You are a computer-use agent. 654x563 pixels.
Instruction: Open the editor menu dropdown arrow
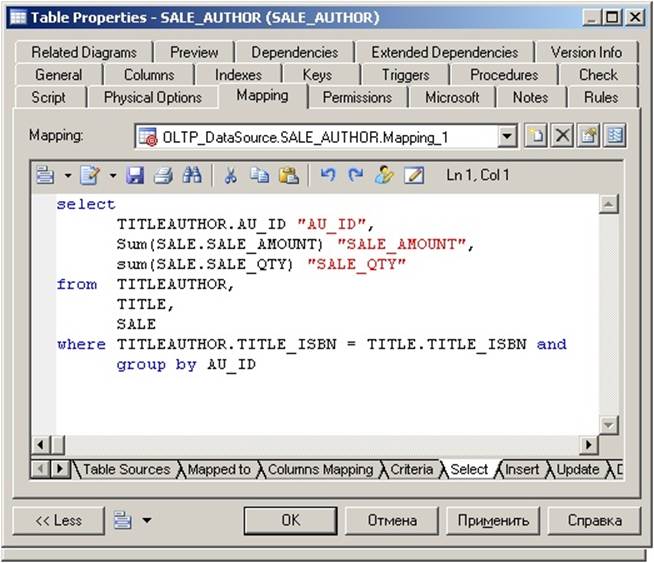coord(68,176)
